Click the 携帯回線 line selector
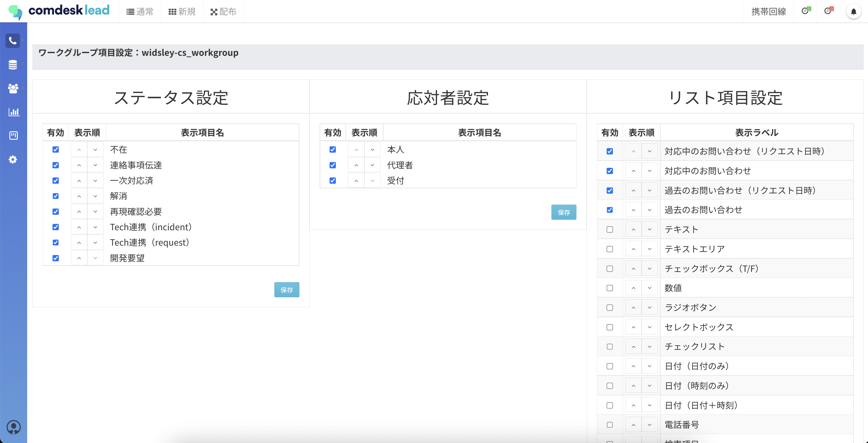868x443 pixels. pyautogui.click(x=768, y=12)
